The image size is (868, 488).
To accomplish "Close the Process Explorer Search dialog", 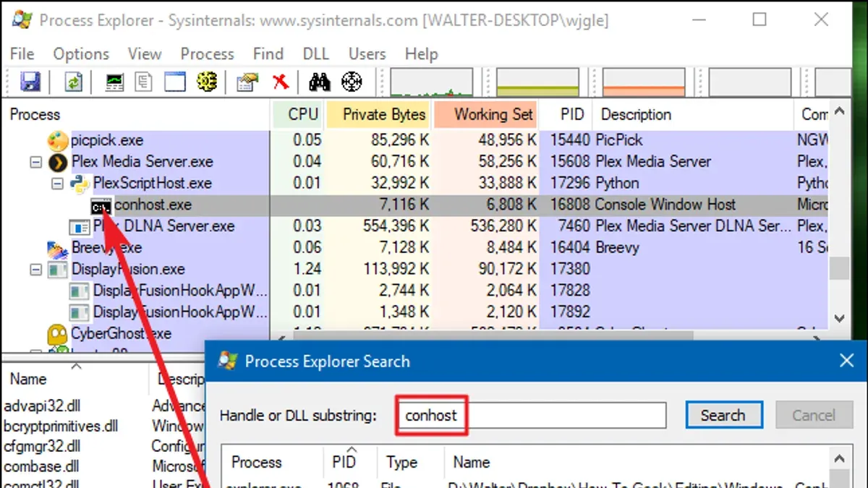I will point(846,361).
